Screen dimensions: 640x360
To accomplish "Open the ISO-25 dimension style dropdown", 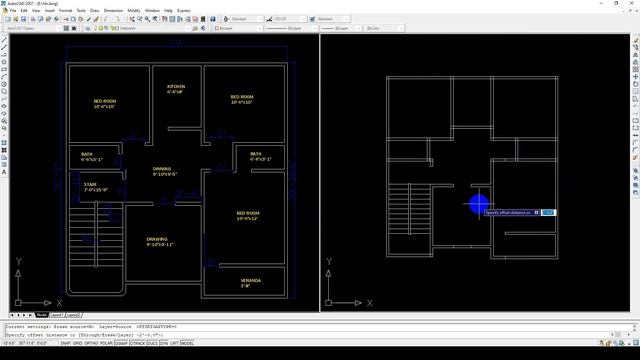I will (x=290, y=19).
